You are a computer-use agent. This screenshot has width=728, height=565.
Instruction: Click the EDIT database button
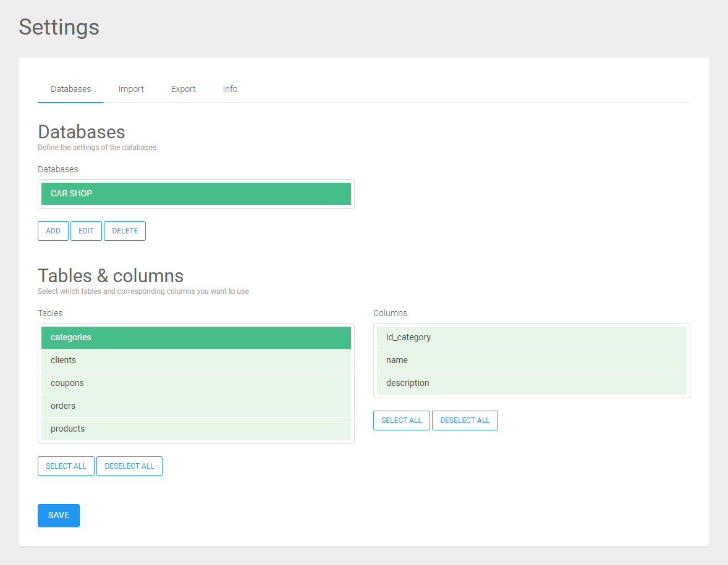tap(86, 231)
